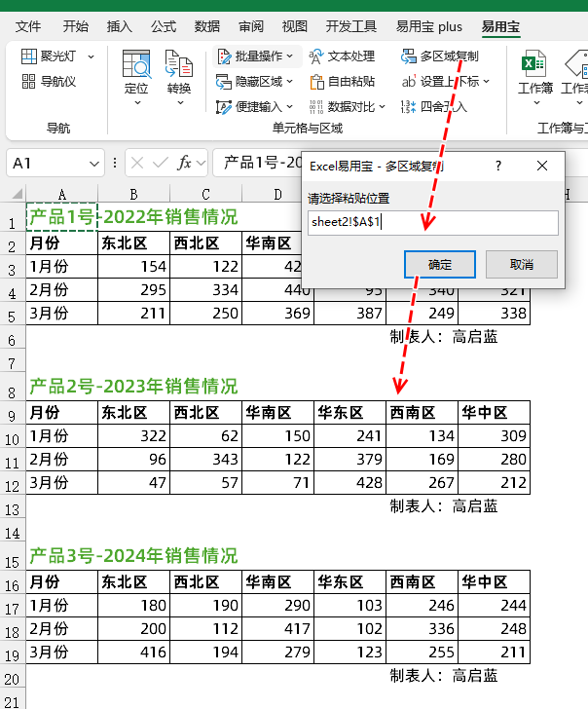Click the formula bar confirm checkmark
The image size is (588, 709).
coord(161,163)
